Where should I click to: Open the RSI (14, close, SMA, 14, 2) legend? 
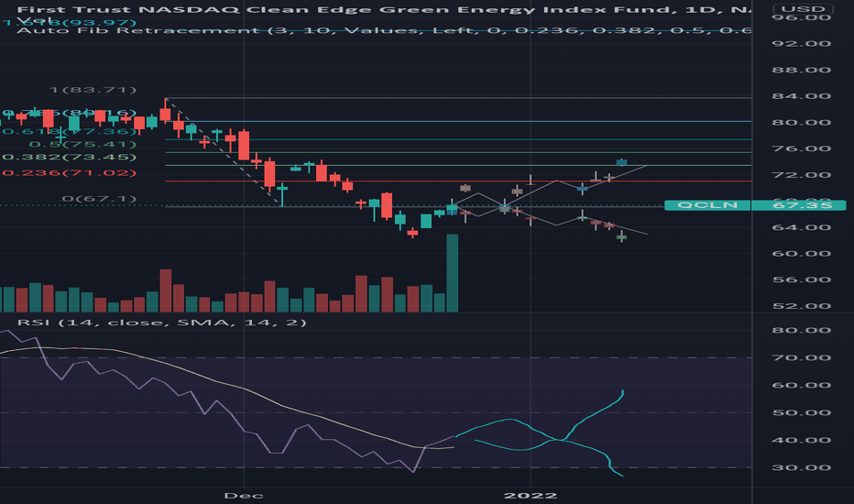click(x=162, y=323)
